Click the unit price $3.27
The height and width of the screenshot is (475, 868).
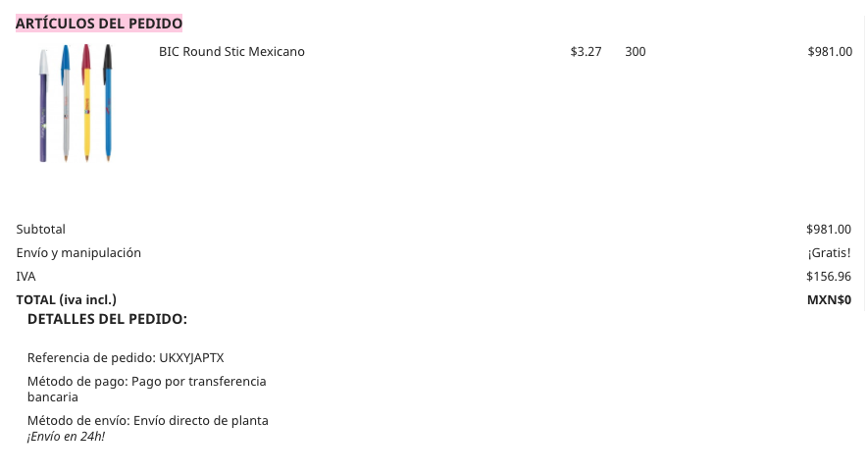click(586, 51)
